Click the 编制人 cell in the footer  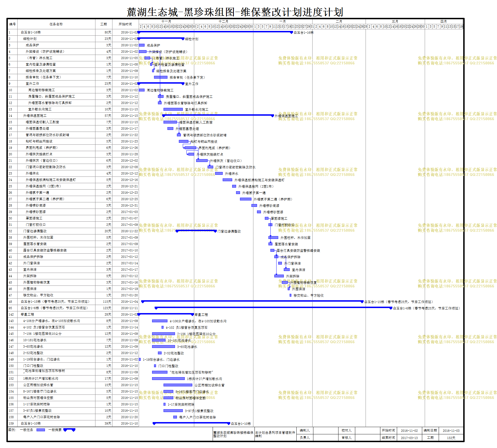305,431
